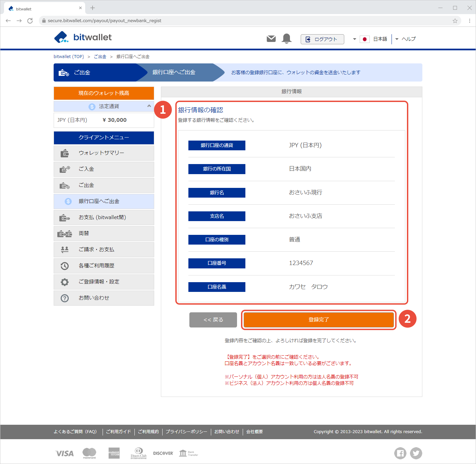Click the << 戻る back button
Viewport: 476px width, 464px height.
213,320
